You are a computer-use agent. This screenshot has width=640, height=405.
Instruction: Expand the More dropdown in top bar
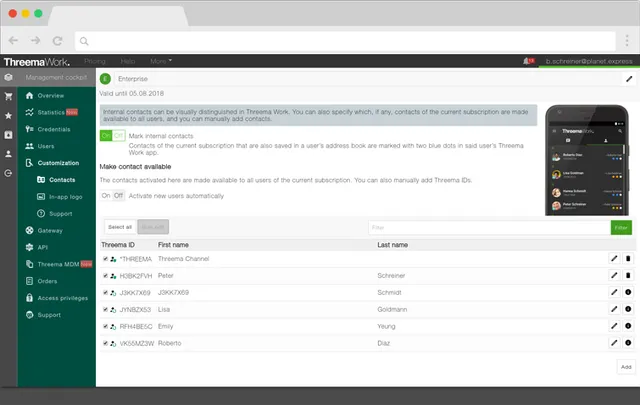click(161, 61)
